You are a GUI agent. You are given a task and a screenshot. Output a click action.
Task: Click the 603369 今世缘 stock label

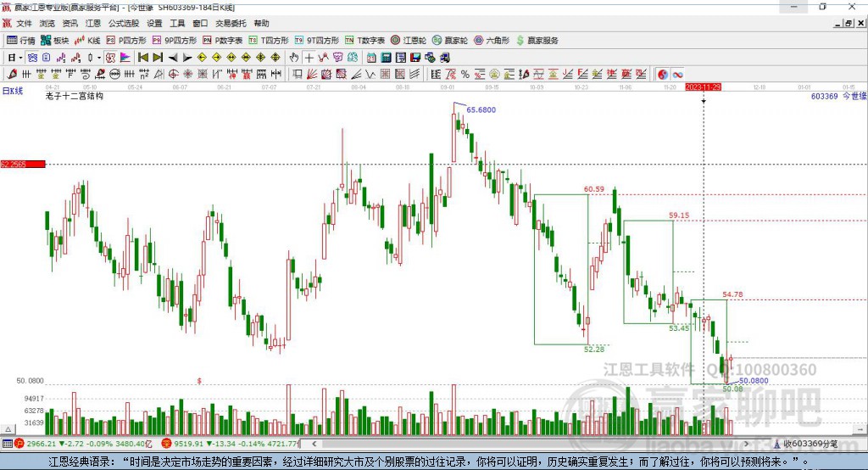coord(838,96)
